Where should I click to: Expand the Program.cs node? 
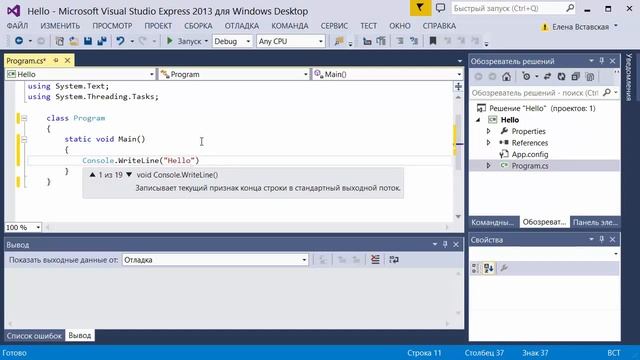[489, 166]
